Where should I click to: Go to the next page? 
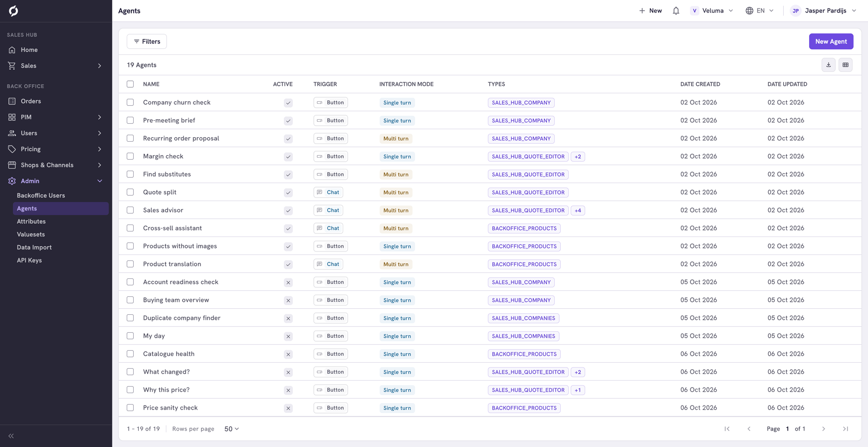[x=824, y=429]
